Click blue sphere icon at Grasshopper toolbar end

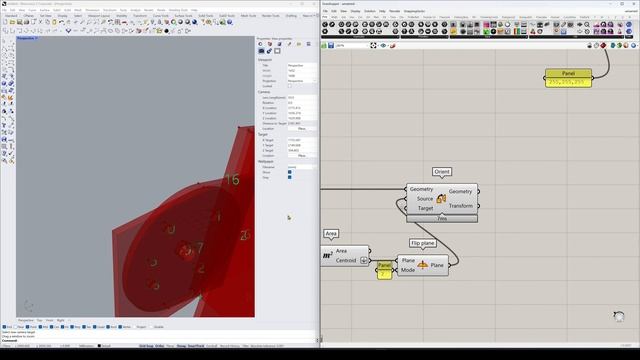[x=633, y=45]
